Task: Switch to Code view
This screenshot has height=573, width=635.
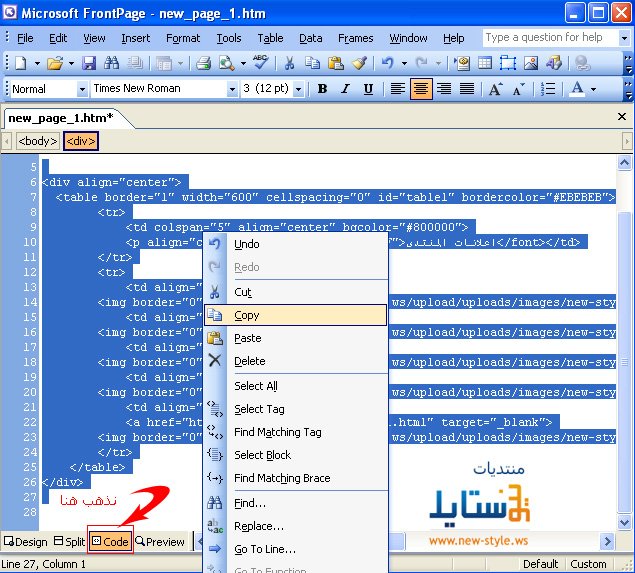Action: point(110,541)
